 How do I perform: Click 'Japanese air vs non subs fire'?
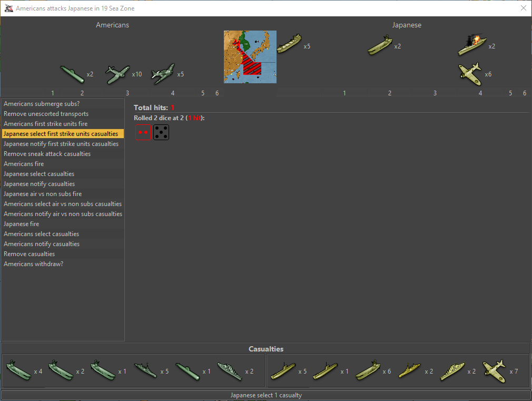pos(63,194)
